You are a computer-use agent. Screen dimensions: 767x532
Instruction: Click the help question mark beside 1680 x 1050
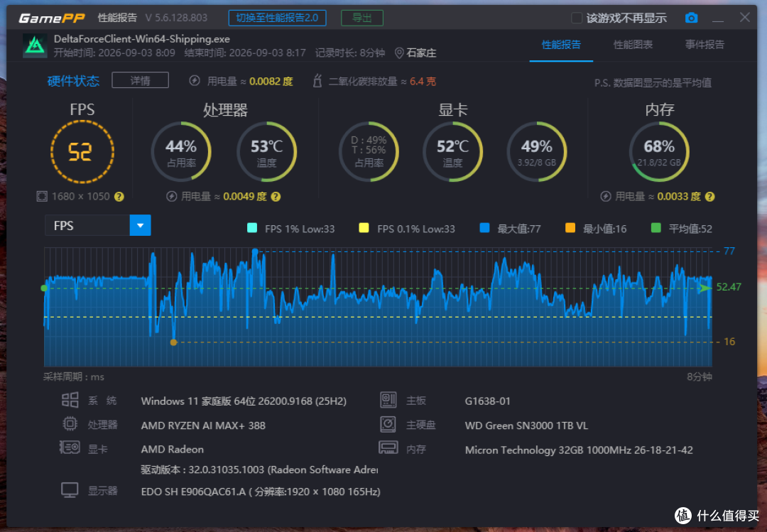(x=119, y=197)
